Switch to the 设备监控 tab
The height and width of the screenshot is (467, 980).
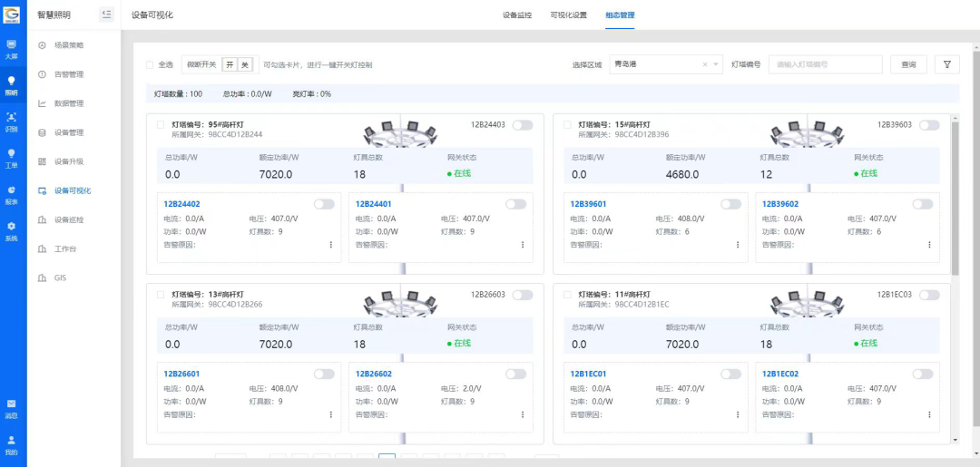517,15
